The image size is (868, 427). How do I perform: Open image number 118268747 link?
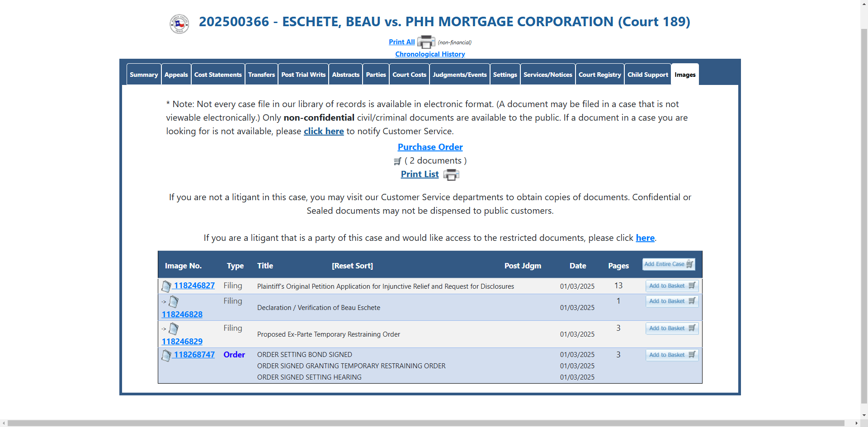click(194, 355)
